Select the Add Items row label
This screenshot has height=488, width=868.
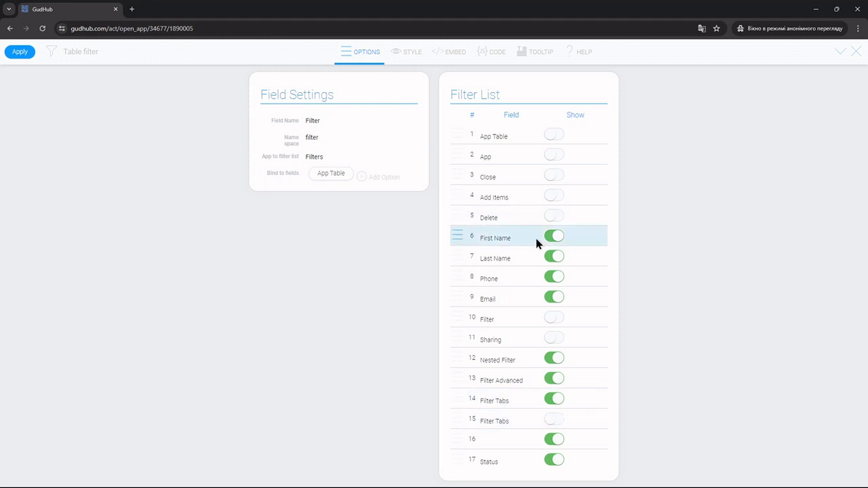[x=494, y=197]
